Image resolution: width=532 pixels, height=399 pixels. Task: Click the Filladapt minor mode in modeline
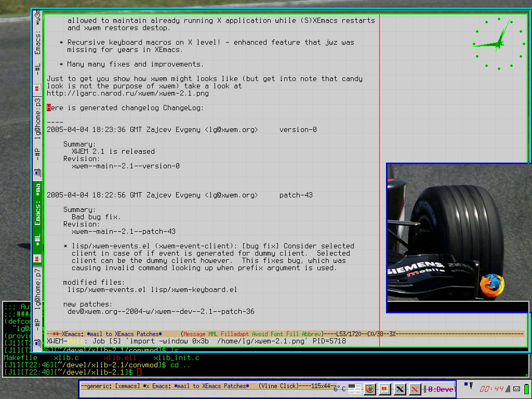pos(235,334)
